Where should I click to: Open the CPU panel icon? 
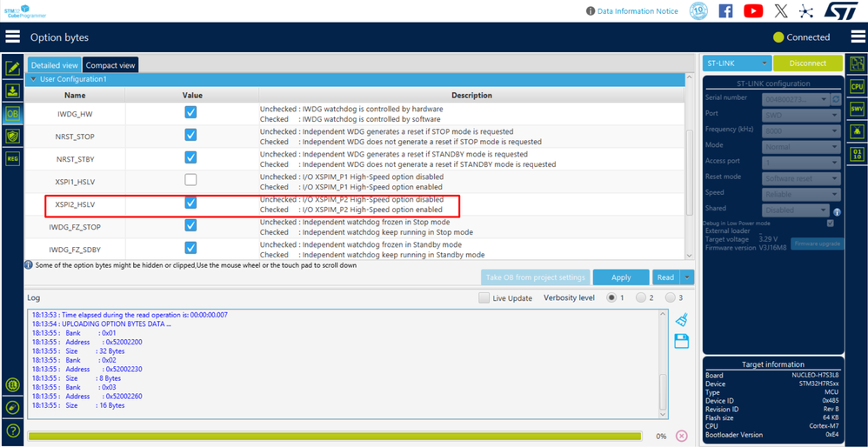(857, 86)
